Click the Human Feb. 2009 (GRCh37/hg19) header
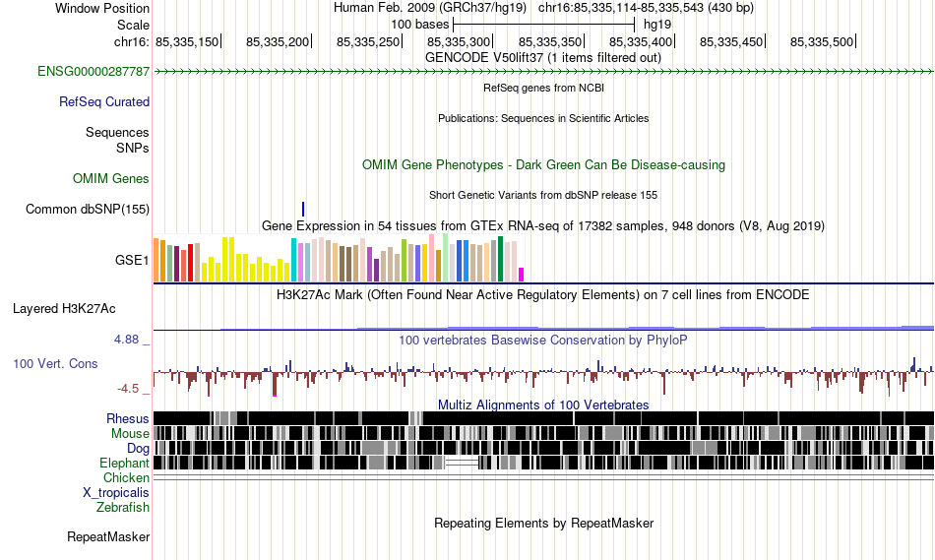The width and height of the screenshot is (935, 560). 430,8
